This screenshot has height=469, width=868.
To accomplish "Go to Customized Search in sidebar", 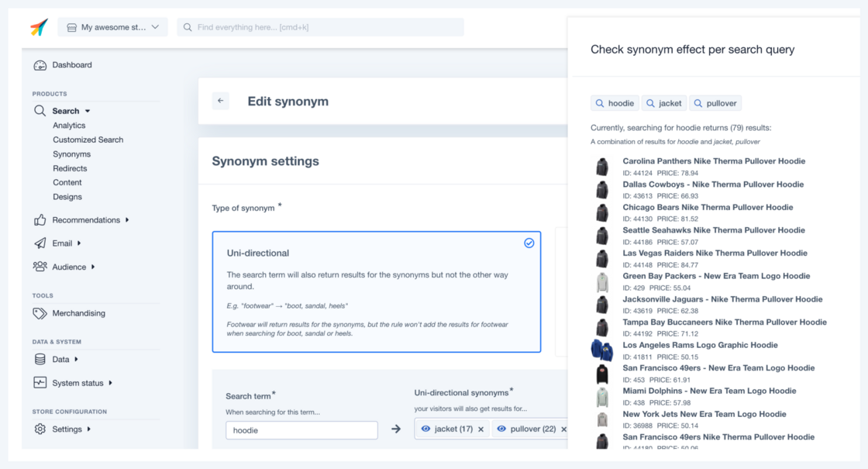I will pyautogui.click(x=88, y=140).
